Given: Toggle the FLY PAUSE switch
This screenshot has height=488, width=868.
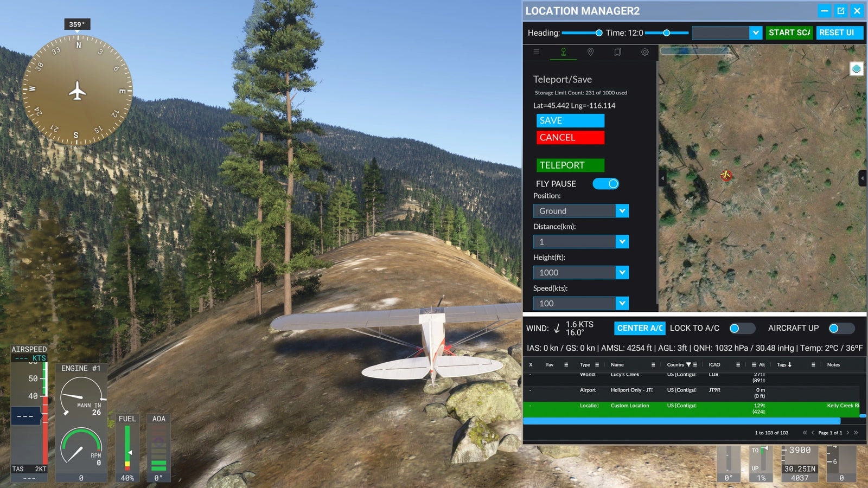Looking at the screenshot, I should (605, 184).
